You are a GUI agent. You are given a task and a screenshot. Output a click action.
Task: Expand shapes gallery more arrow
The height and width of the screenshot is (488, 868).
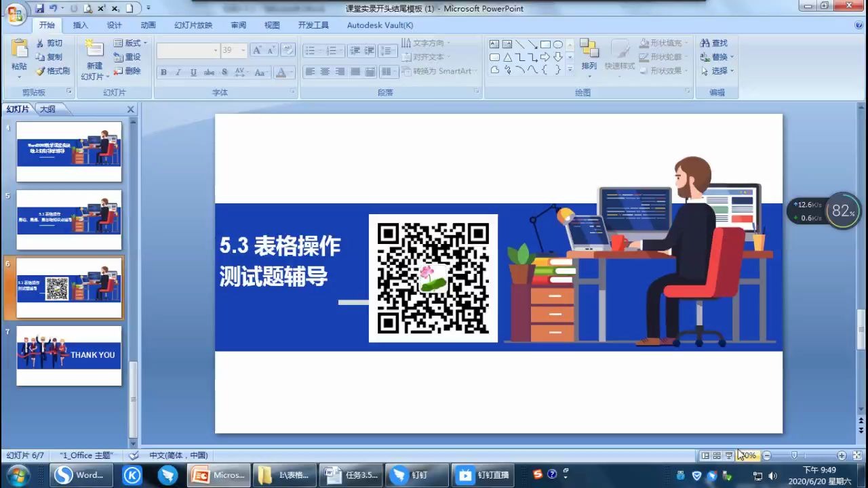point(570,69)
